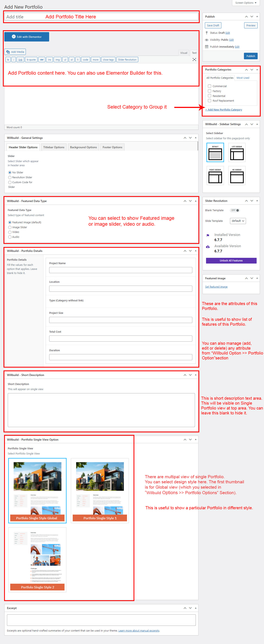Click the Edit with Elementor button
264x644 pixels.
tap(27, 37)
